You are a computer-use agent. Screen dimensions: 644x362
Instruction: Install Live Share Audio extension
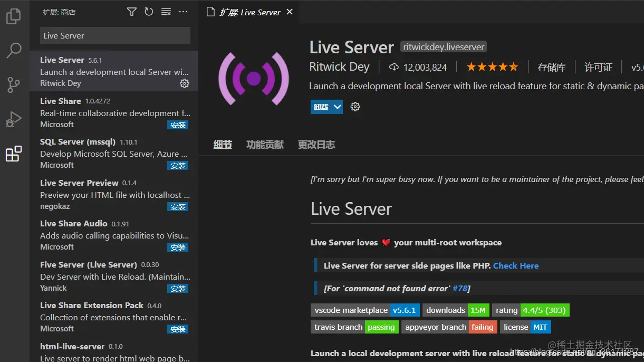178,247
